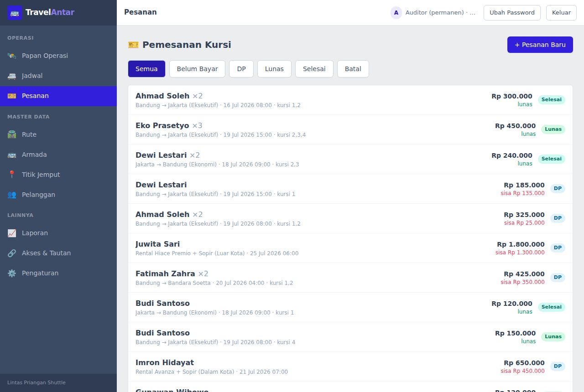The height and width of the screenshot is (392, 584).
Task: Open the Laporan page
Action: 58,233
